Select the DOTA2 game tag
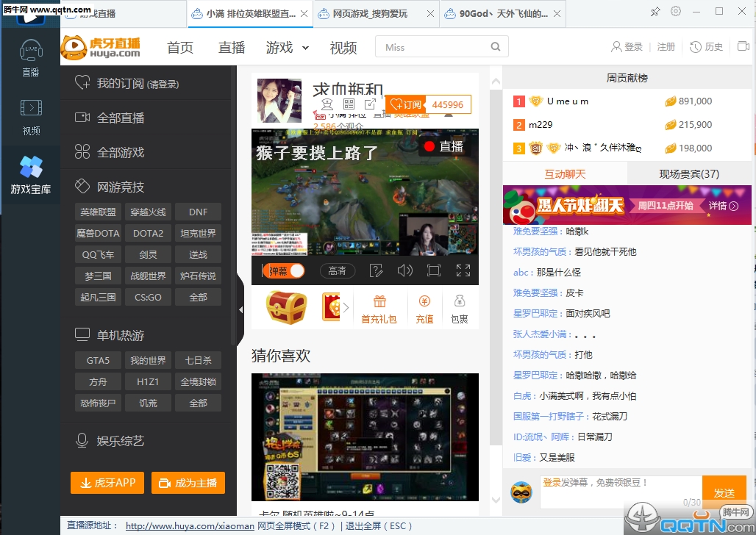756x535 pixels. pyautogui.click(x=148, y=233)
